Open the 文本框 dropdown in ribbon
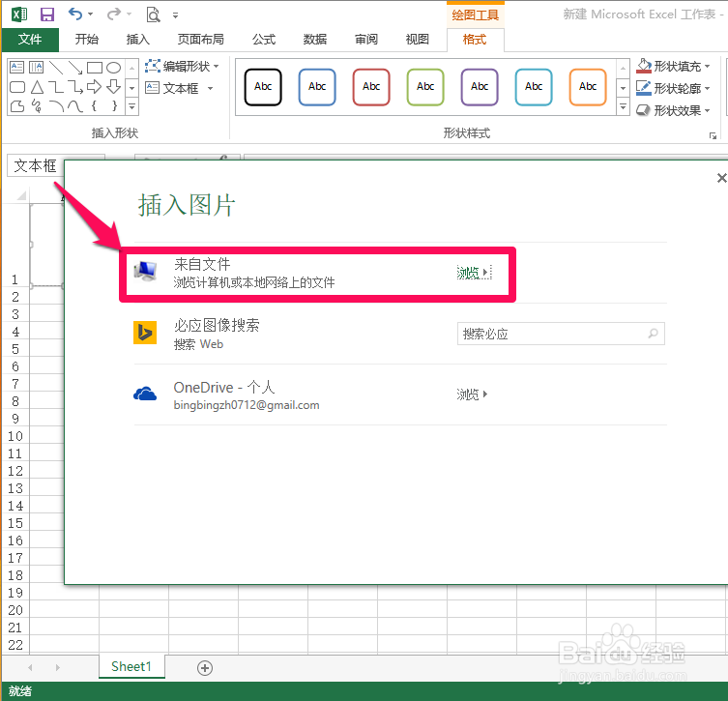The width and height of the screenshot is (728, 701). pyautogui.click(x=211, y=88)
